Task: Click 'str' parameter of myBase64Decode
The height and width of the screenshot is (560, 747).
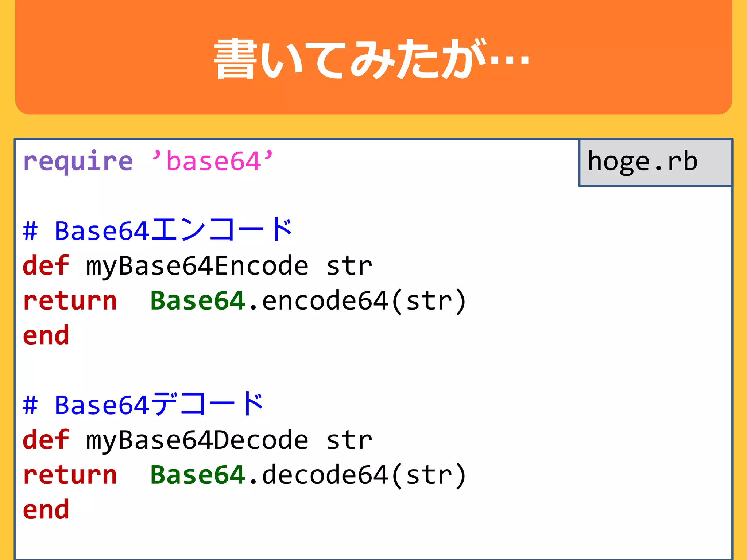Action: click(349, 440)
